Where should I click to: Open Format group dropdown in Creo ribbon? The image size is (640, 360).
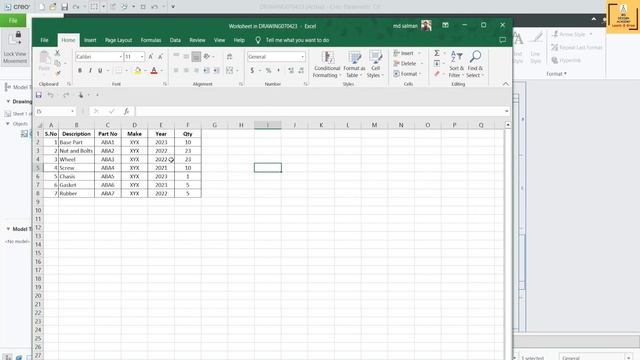pos(556,74)
